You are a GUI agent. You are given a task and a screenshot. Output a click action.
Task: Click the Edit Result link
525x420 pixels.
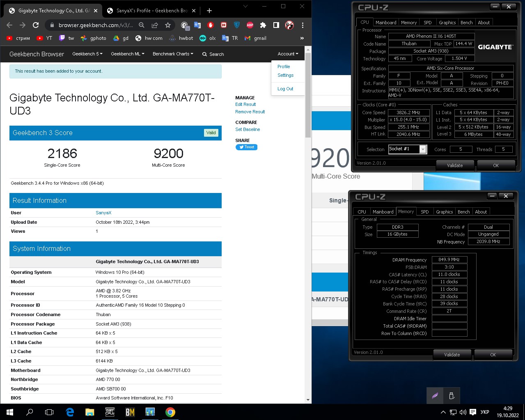coord(245,104)
